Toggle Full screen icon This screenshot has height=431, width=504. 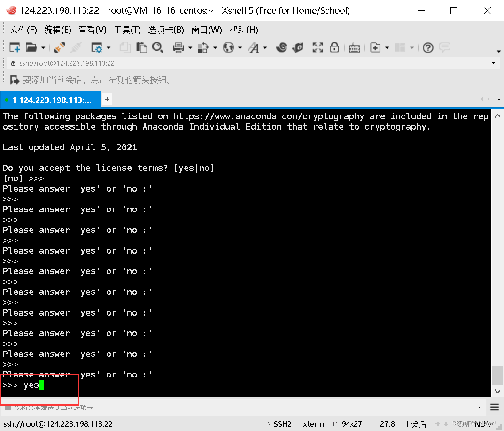pyautogui.click(x=318, y=47)
